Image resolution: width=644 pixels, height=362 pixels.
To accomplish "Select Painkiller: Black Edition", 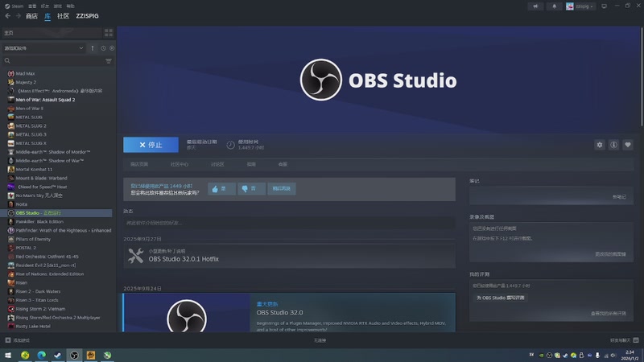I will (39, 222).
